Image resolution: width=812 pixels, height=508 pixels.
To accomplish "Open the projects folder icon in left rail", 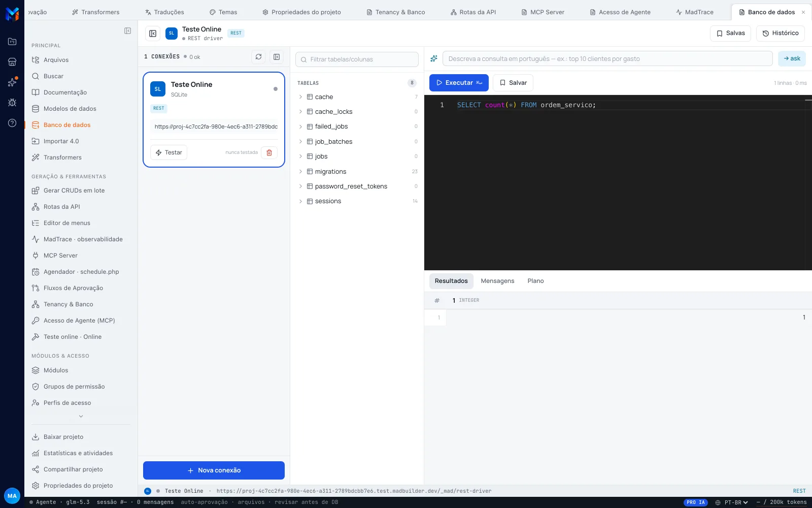I will pyautogui.click(x=12, y=42).
